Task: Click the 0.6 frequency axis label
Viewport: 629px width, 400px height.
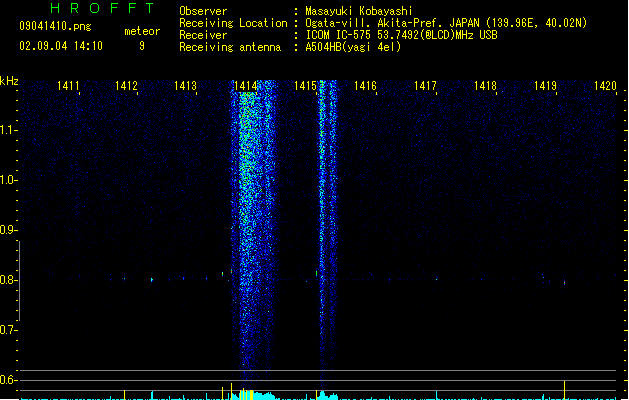Action: click(8, 380)
